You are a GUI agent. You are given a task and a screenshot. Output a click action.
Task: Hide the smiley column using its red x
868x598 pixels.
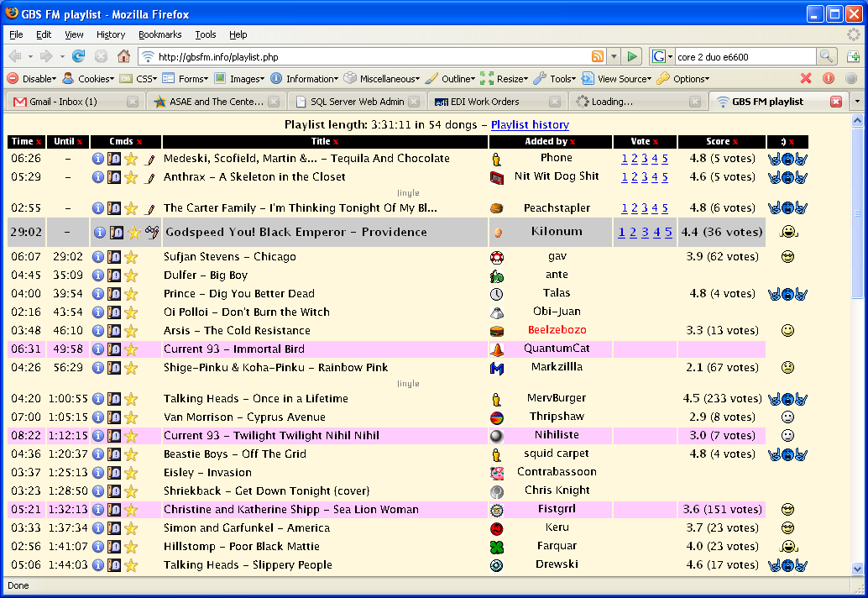[x=792, y=142]
